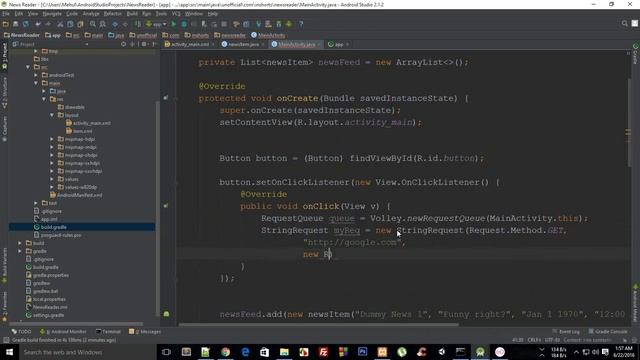The image size is (640, 360).
Task: Expand the java folder in project tree
Action: pyautogui.click(x=44, y=91)
